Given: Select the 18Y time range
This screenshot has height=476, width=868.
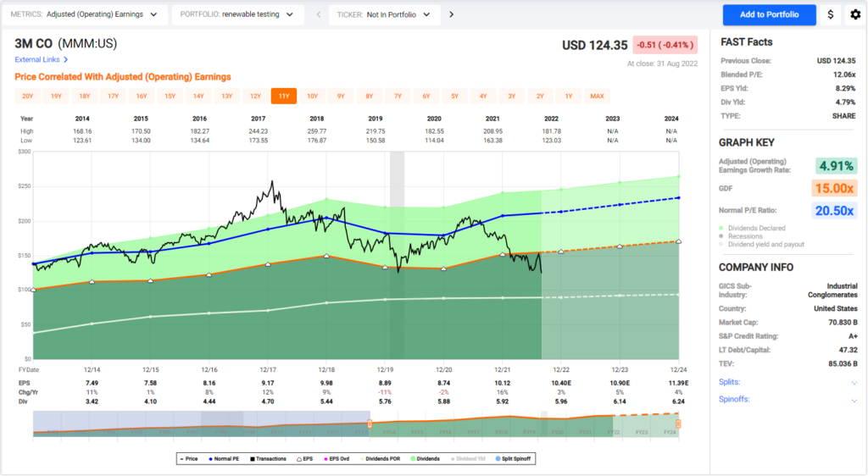Looking at the screenshot, I should (x=85, y=97).
